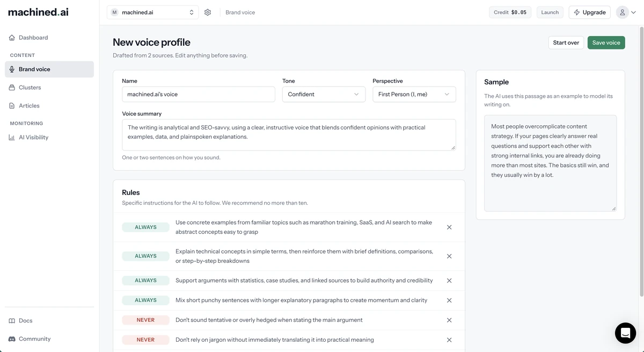Select Brand voice in the sidebar

point(49,69)
